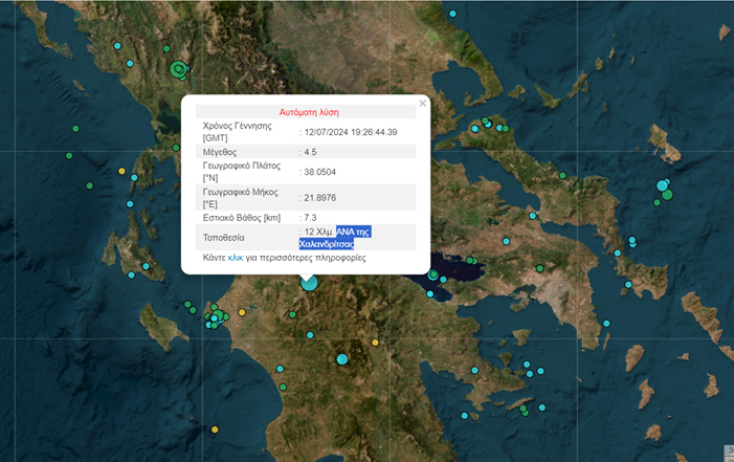Click the 'Αυτόματη λύση' red heading
Image resolution: width=734 pixels, height=462 pixels.
(x=309, y=112)
